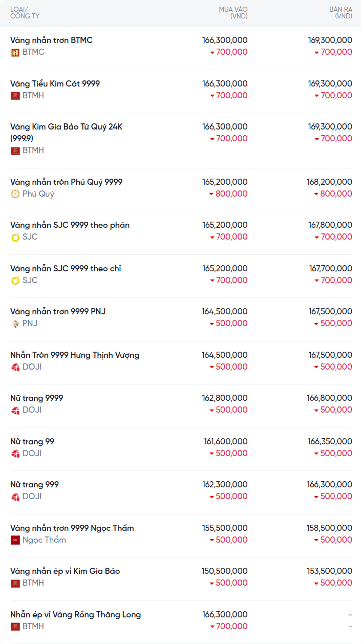The image size is (361, 644).
Task: Click the 'Bán ra (VND)' column header
Action: (341, 13)
